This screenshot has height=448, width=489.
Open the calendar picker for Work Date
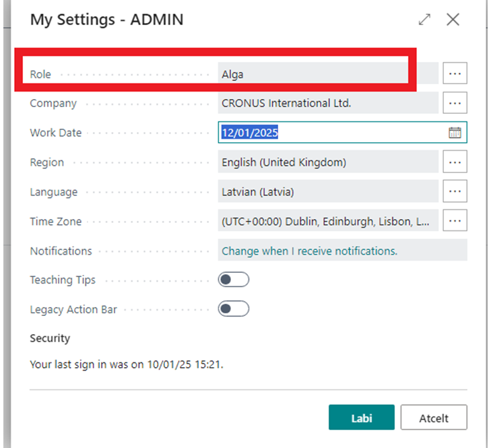[x=455, y=133]
